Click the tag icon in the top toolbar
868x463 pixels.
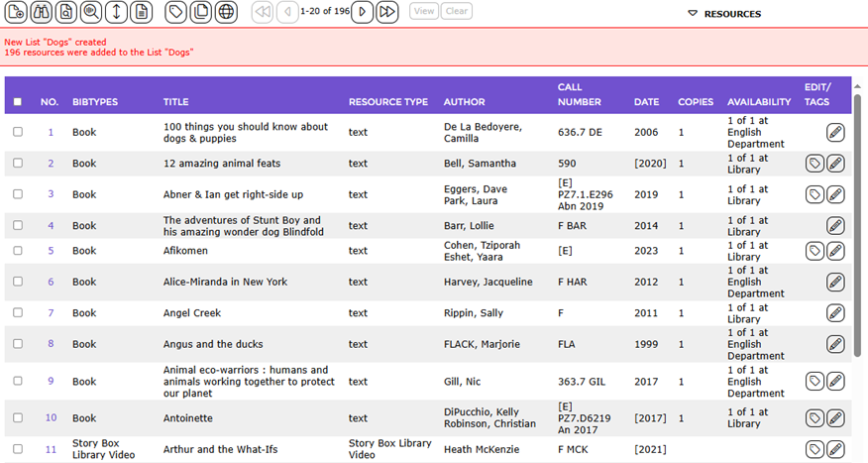176,12
